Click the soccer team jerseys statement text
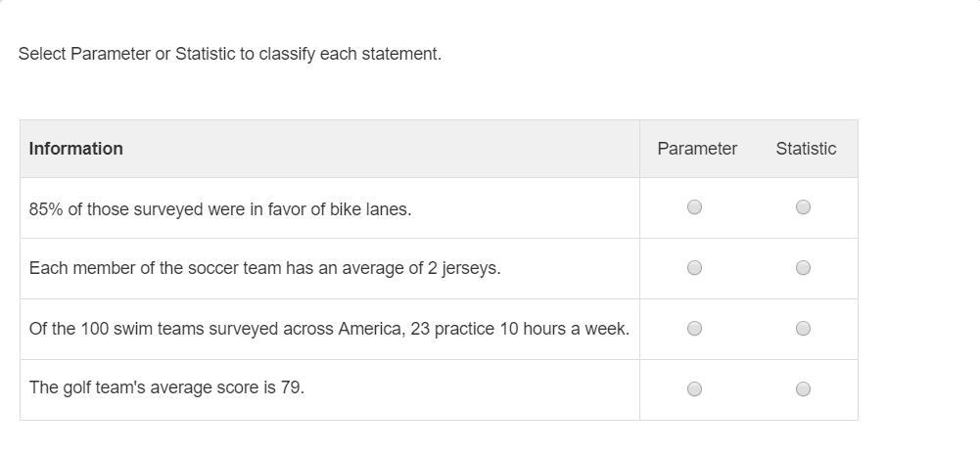The image size is (980, 454). (x=264, y=268)
